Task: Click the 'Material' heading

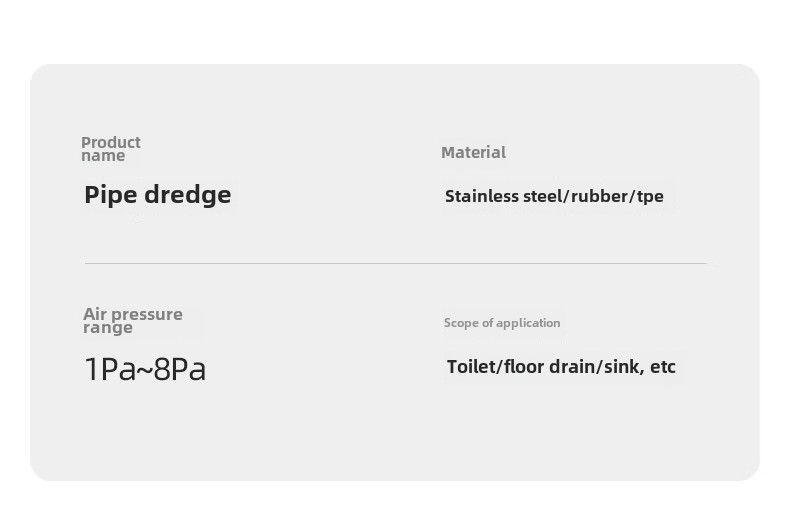Action: click(473, 152)
